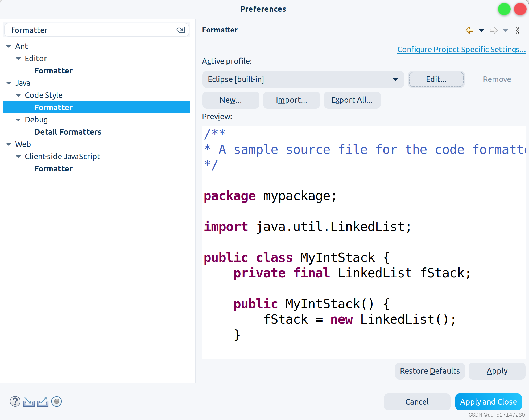
Task: Click the Apply and Close button
Action: 488,402
